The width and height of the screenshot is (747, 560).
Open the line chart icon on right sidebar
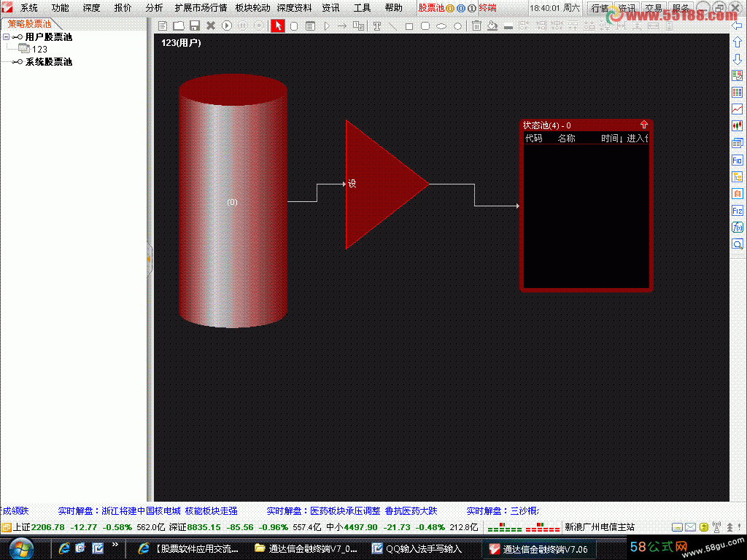pos(737,109)
